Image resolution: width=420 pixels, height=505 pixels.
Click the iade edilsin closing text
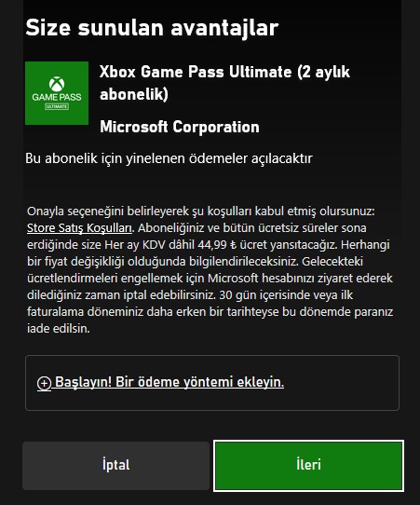click(59, 329)
